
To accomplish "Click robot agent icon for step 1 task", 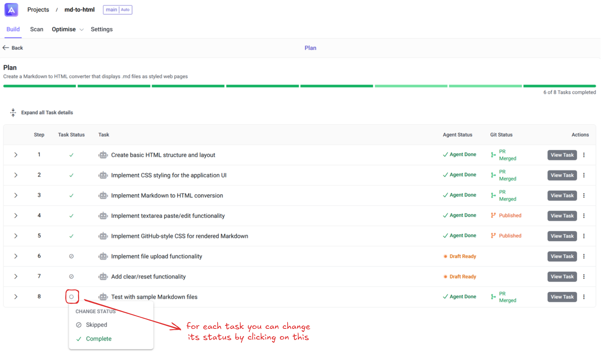I will [x=103, y=155].
